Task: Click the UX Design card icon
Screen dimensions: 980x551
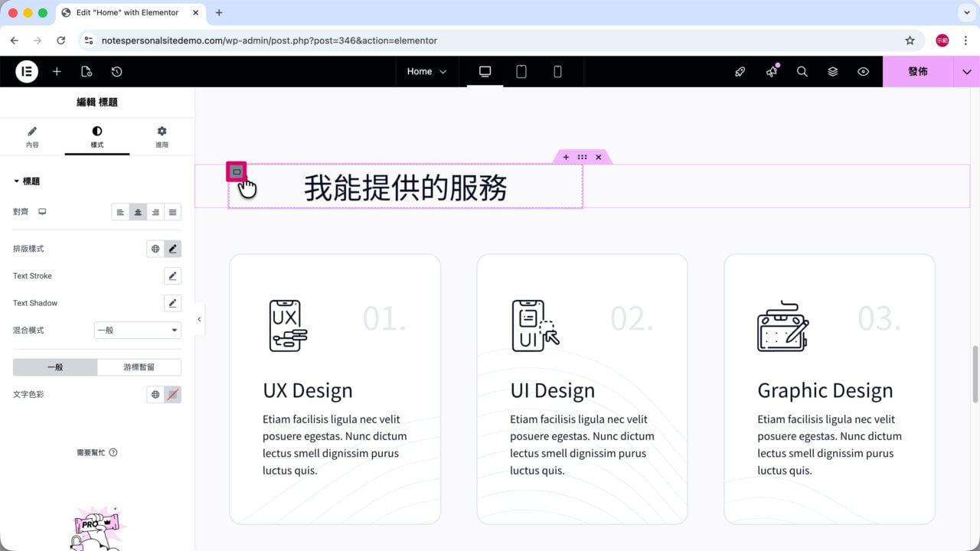Action: coord(288,325)
